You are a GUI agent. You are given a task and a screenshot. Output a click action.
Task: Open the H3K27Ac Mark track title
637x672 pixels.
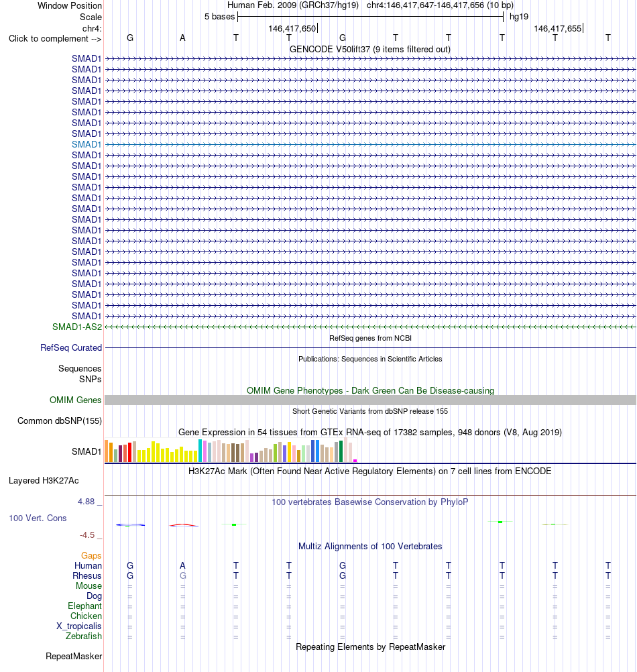(370, 471)
